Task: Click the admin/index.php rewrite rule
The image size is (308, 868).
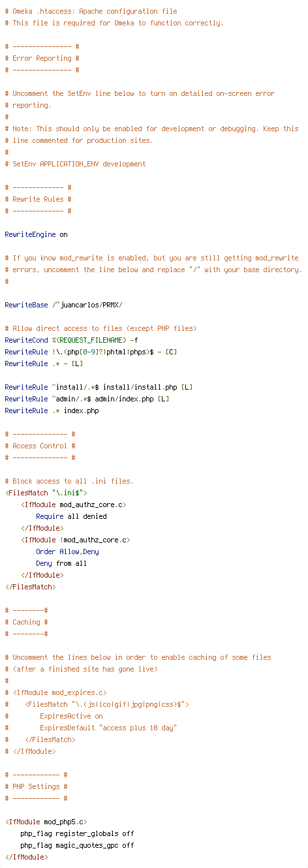Action: click(x=87, y=399)
